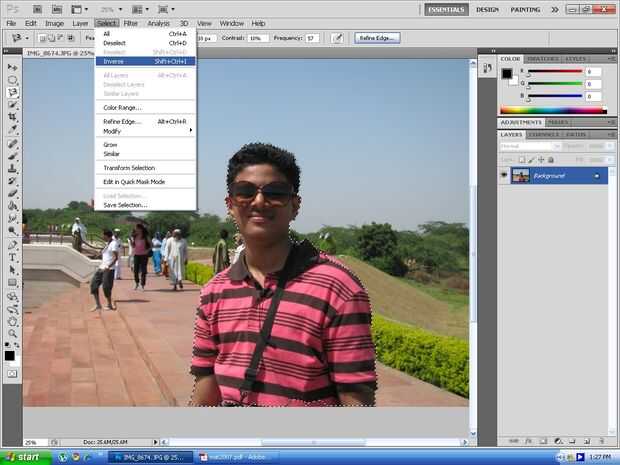Switch to the Channels tab

(543, 134)
